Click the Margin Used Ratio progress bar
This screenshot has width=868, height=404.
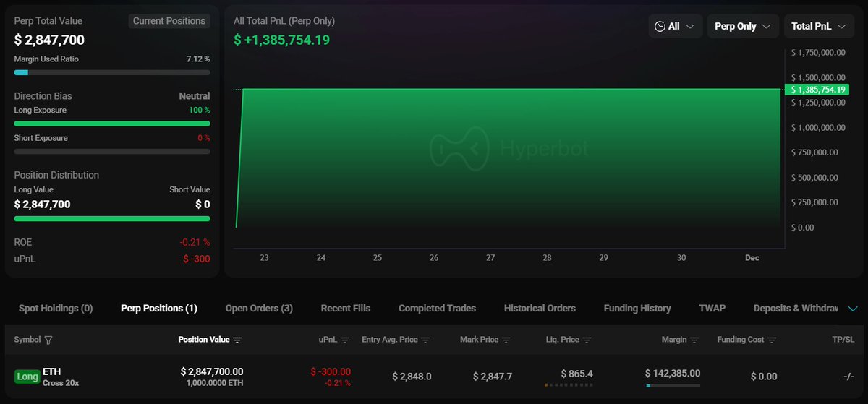click(x=112, y=72)
